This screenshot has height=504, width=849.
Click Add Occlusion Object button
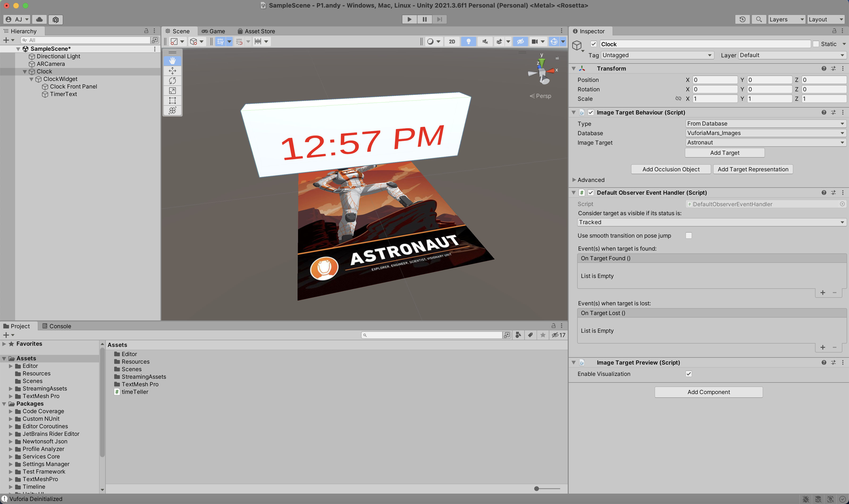pyautogui.click(x=671, y=169)
